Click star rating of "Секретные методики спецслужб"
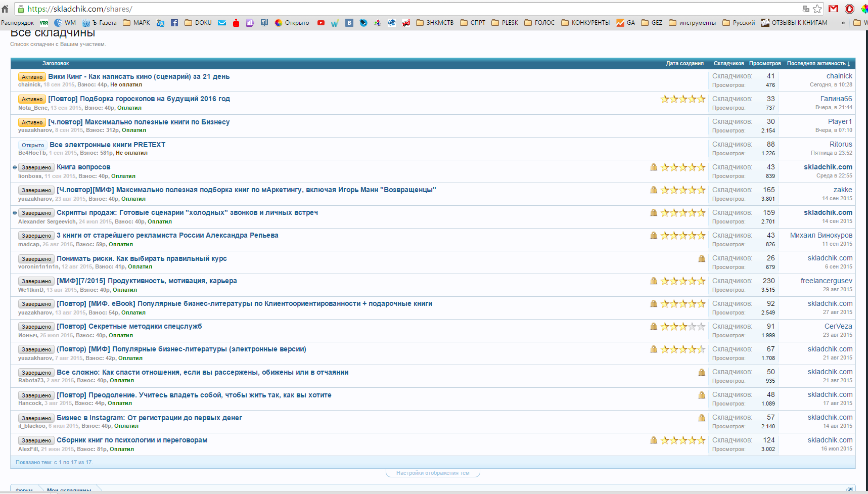The height and width of the screenshot is (494, 868). (x=682, y=327)
